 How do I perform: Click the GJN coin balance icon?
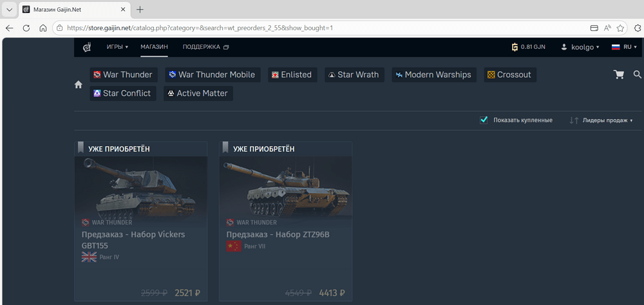pos(515,47)
